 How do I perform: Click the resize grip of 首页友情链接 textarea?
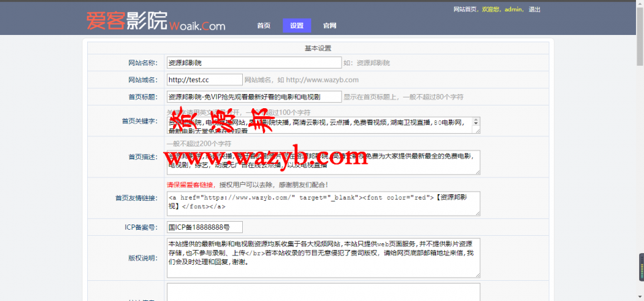coord(478,214)
